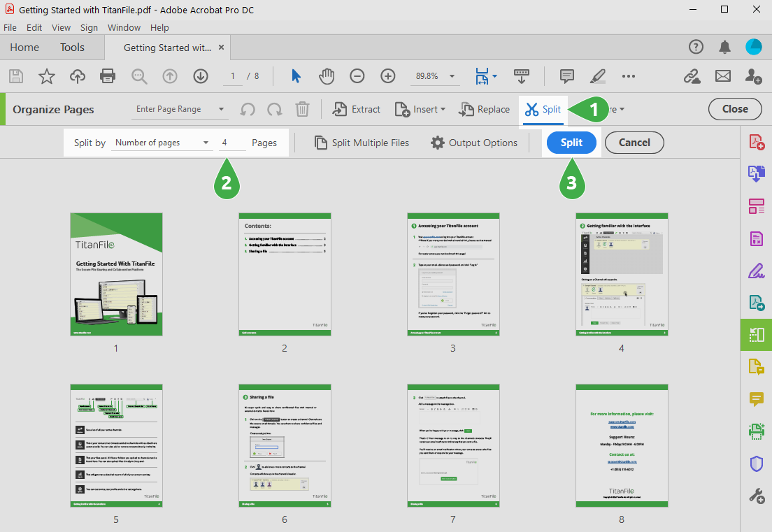Click the current page number field
The height and width of the screenshot is (532, 772).
[x=233, y=76]
